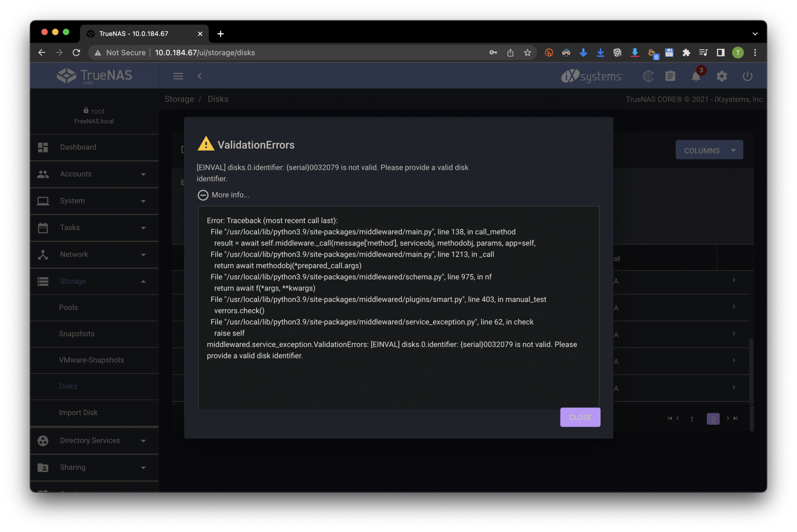Click the Storage breadcrumb

[x=179, y=99]
